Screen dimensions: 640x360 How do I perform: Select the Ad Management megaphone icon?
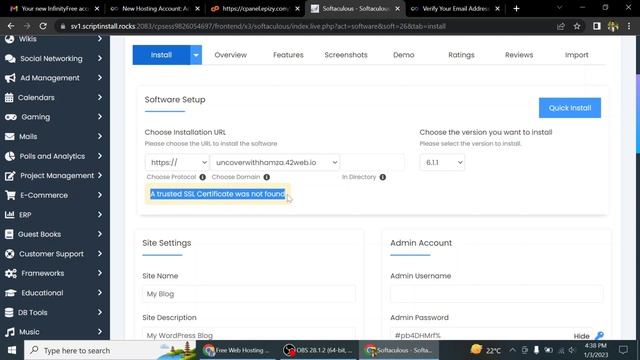tap(10, 78)
